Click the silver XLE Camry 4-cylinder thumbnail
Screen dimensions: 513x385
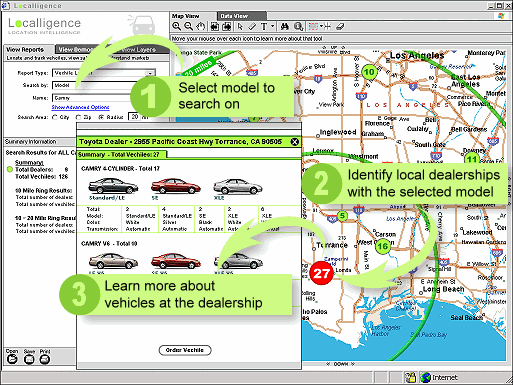(238, 186)
